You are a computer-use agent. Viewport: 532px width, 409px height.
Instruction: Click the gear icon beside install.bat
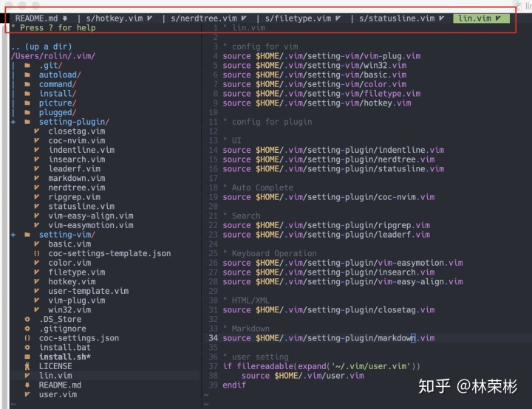pyautogui.click(x=27, y=347)
